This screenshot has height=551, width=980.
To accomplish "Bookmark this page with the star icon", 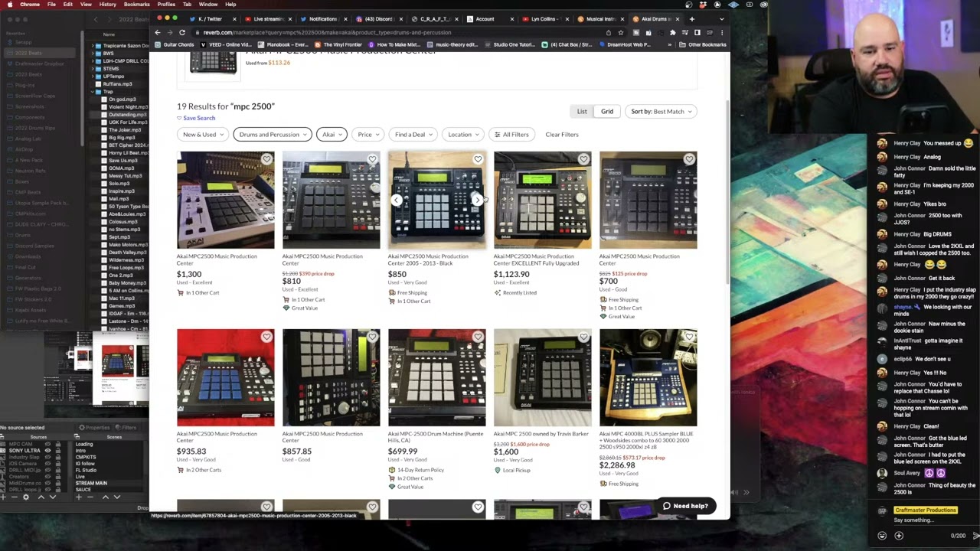I will 621,32.
